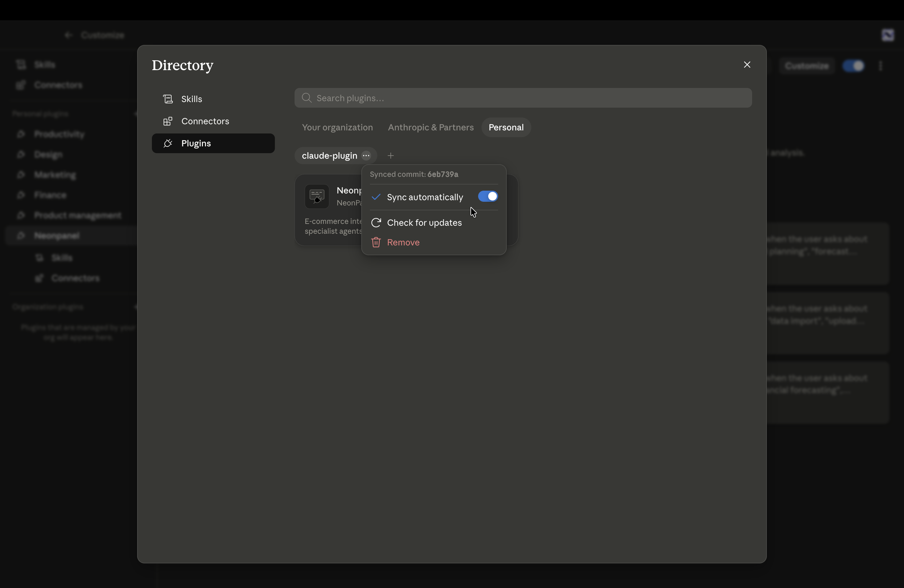
Task: Switch to Your organization tab
Action: [337, 127]
